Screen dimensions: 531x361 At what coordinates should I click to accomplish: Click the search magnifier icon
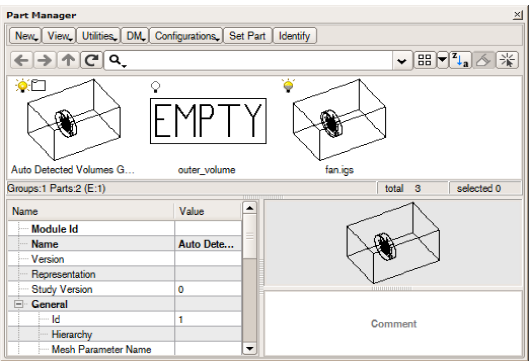click(x=117, y=61)
